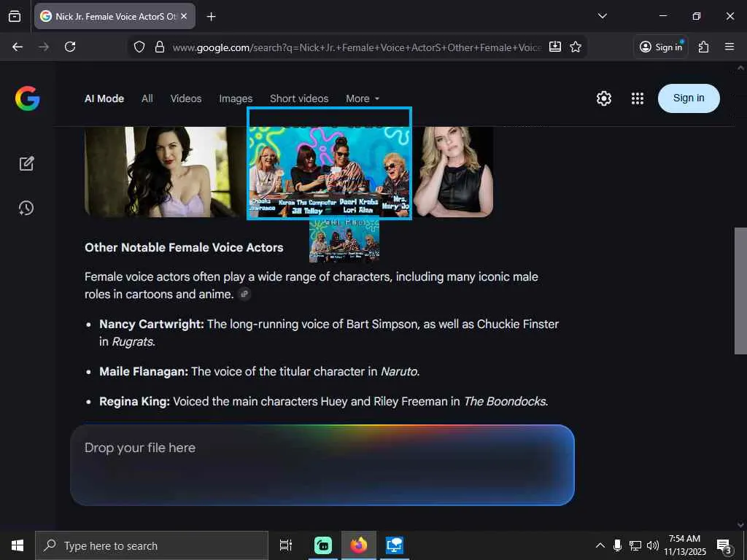Show hidden system tray icons
Screen dimensions: 747x560
coord(600,545)
